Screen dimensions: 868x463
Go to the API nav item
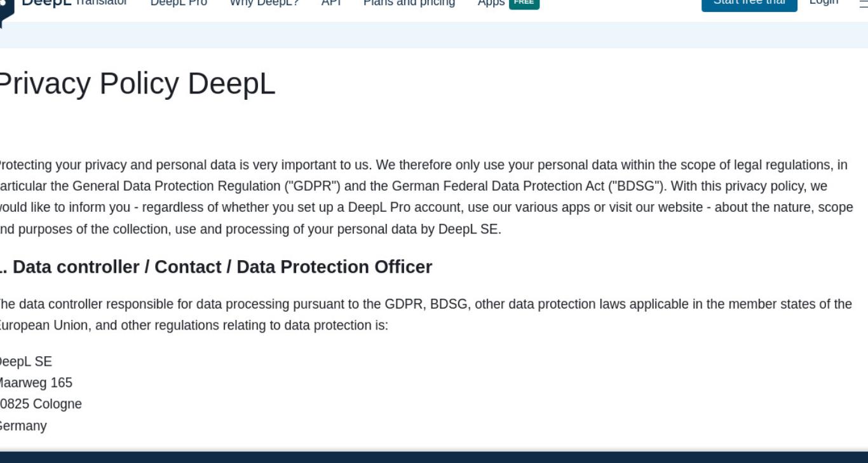pyautogui.click(x=331, y=3)
